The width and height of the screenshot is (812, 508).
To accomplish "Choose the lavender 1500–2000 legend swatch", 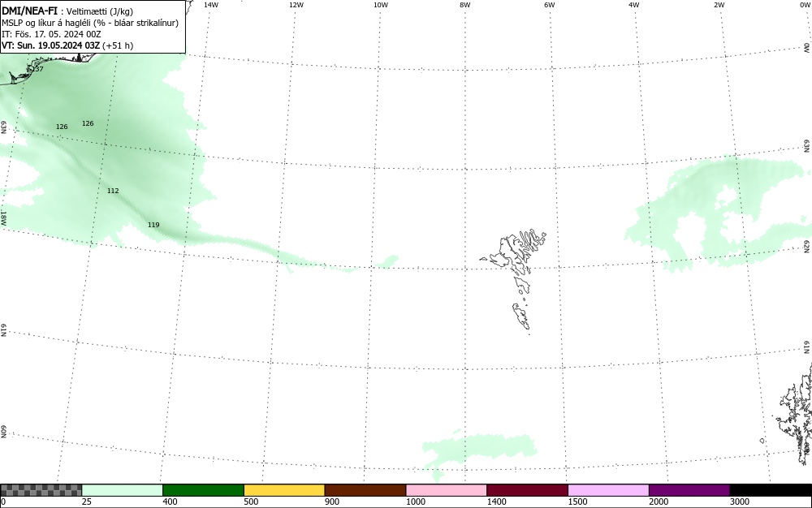I will tap(608, 490).
